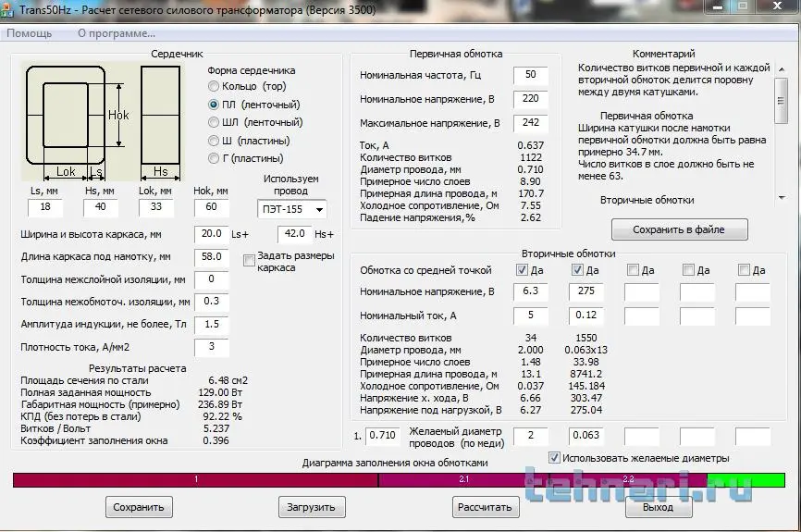This screenshot has width=801, height=532.
Task: Click the core shape diagram image
Action: click(x=102, y=123)
